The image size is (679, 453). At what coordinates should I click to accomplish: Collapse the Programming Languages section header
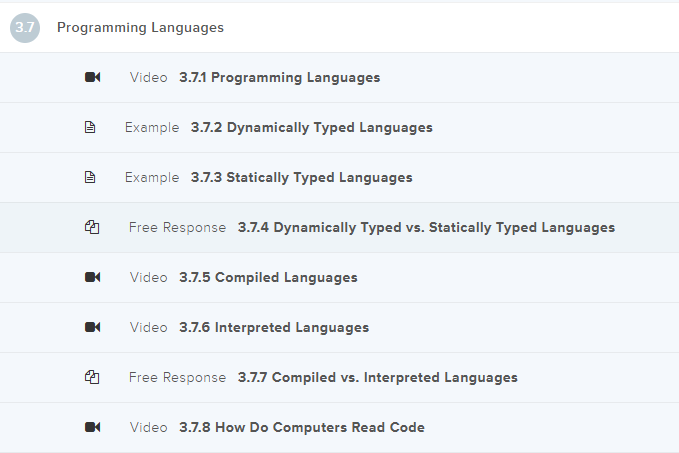tap(140, 28)
